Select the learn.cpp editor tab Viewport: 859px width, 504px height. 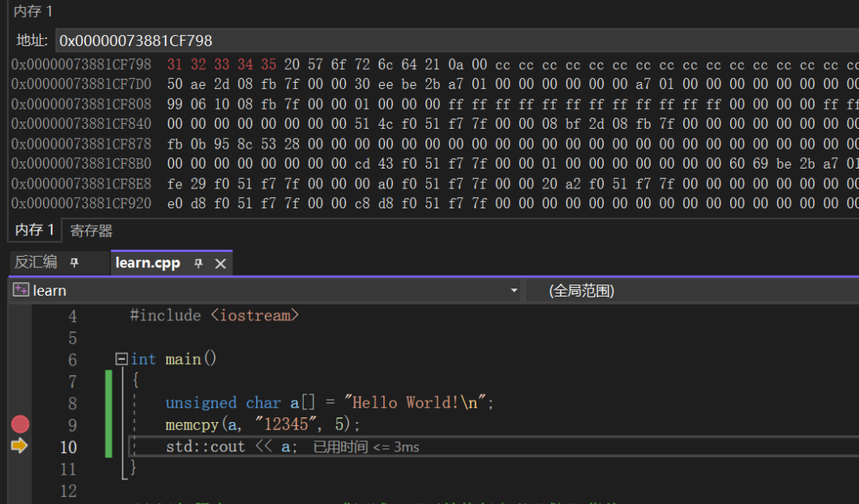148,263
